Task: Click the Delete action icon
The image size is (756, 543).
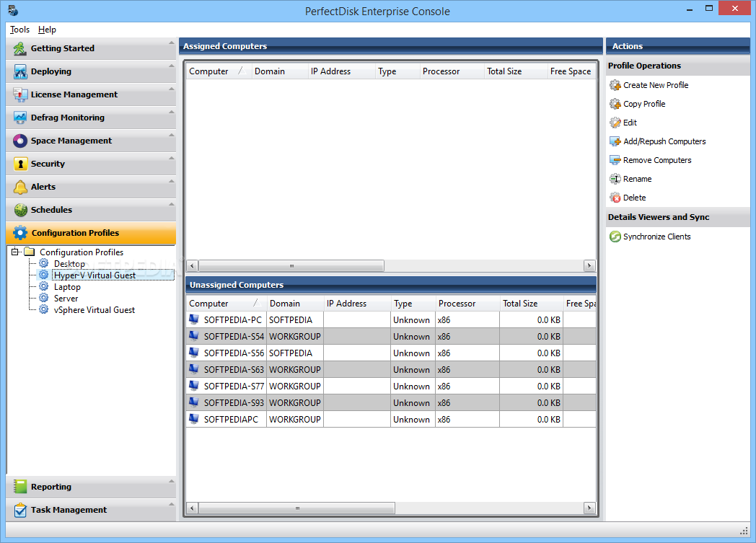Action: tap(615, 198)
